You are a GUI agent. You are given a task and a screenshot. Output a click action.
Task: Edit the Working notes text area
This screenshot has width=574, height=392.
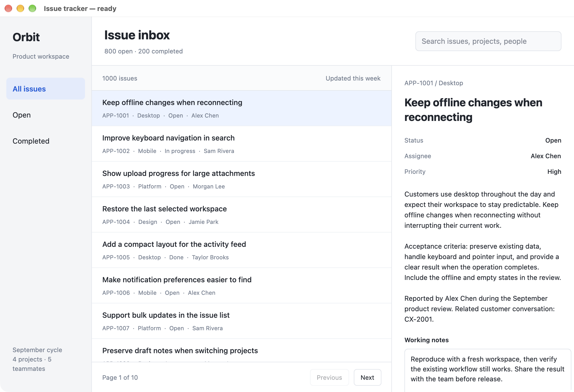pyautogui.click(x=488, y=370)
